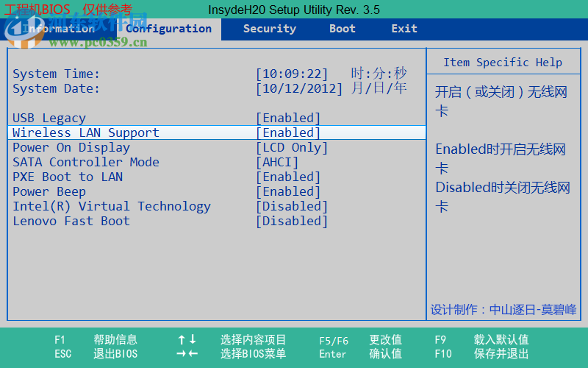The image size is (588, 368).
Task: Change SATA Controller Mode AHCI value
Action: pos(277,162)
